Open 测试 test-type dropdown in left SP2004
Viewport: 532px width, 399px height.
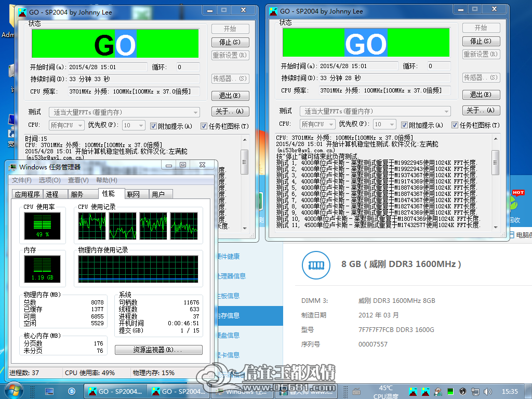coord(125,112)
